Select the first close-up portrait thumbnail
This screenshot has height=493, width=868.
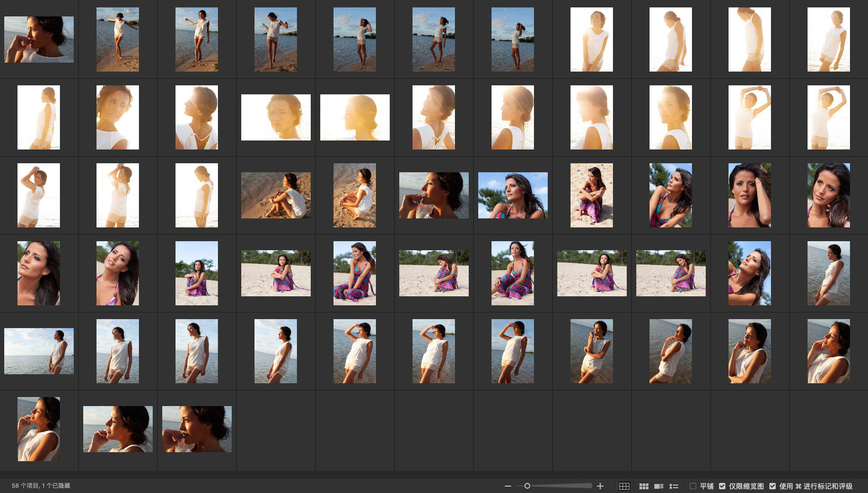click(39, 39)
